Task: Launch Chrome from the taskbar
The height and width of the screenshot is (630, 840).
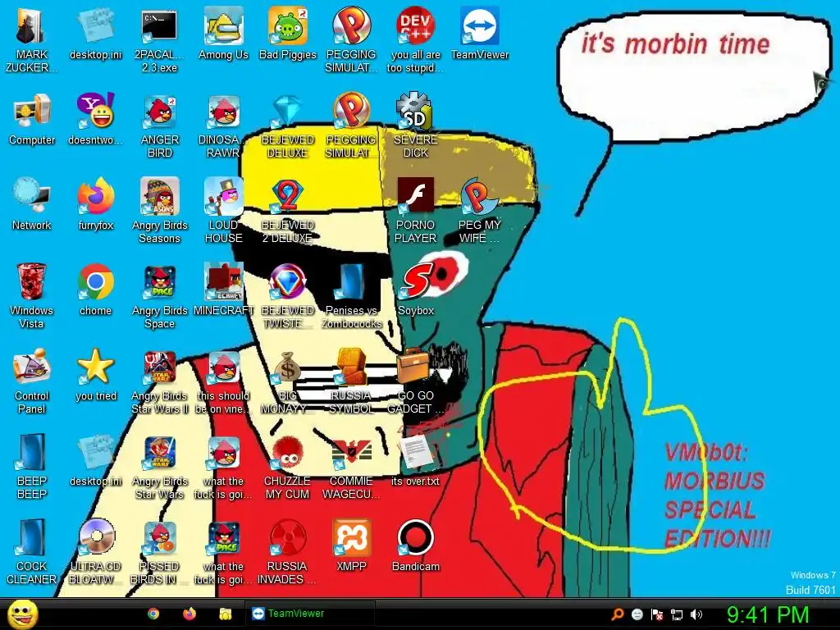Action: tap(153, 614)
